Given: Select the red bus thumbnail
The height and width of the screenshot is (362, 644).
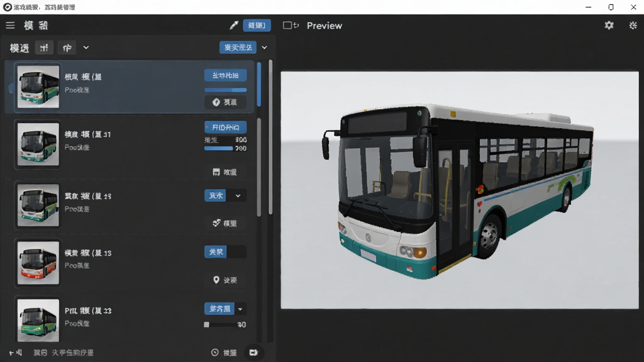Looking at the screenshot, I should [38, 263].
